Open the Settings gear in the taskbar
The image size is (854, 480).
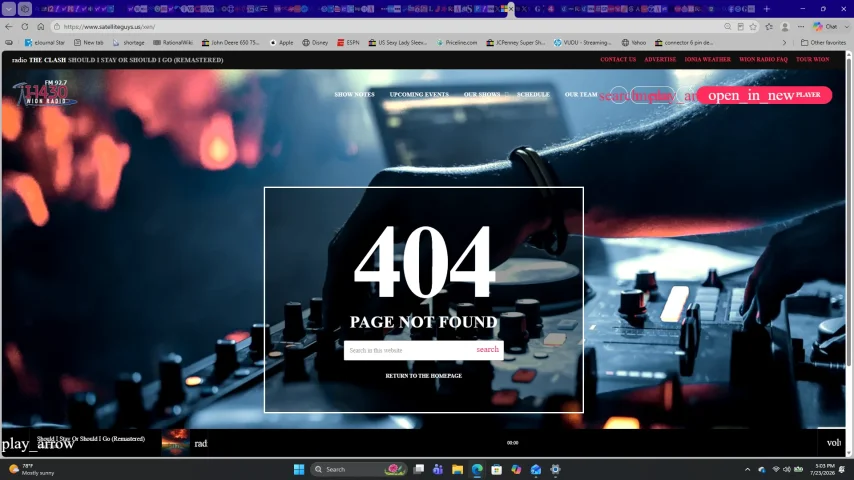[x=555, y=469]
